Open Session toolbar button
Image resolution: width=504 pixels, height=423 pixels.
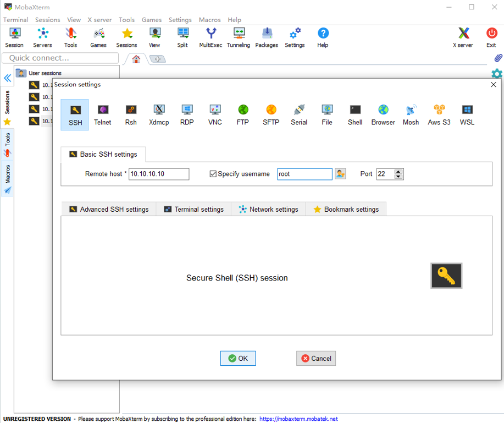(x=14, y=37)
